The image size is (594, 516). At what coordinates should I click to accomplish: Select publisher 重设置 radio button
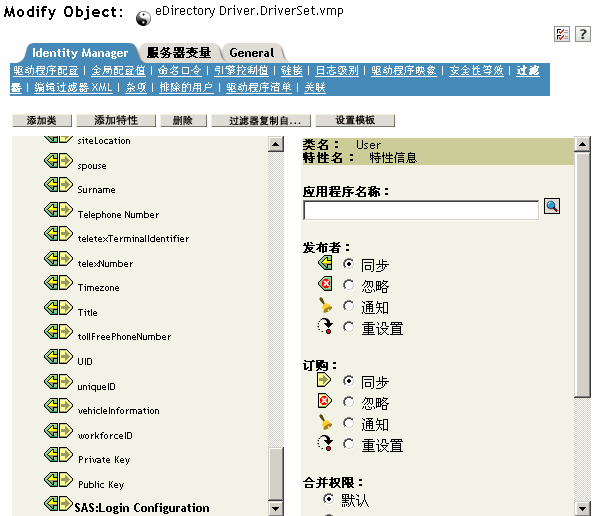[349, 327]
